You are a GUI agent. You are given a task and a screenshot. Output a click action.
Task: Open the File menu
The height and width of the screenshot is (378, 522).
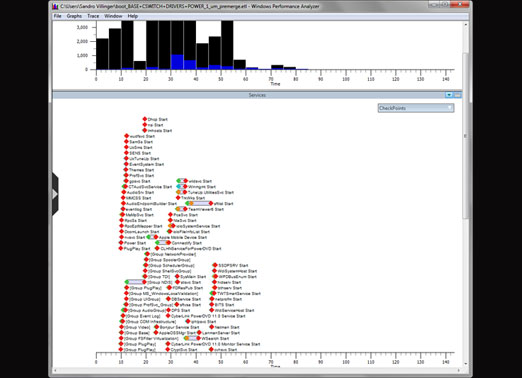coord(57,16)
